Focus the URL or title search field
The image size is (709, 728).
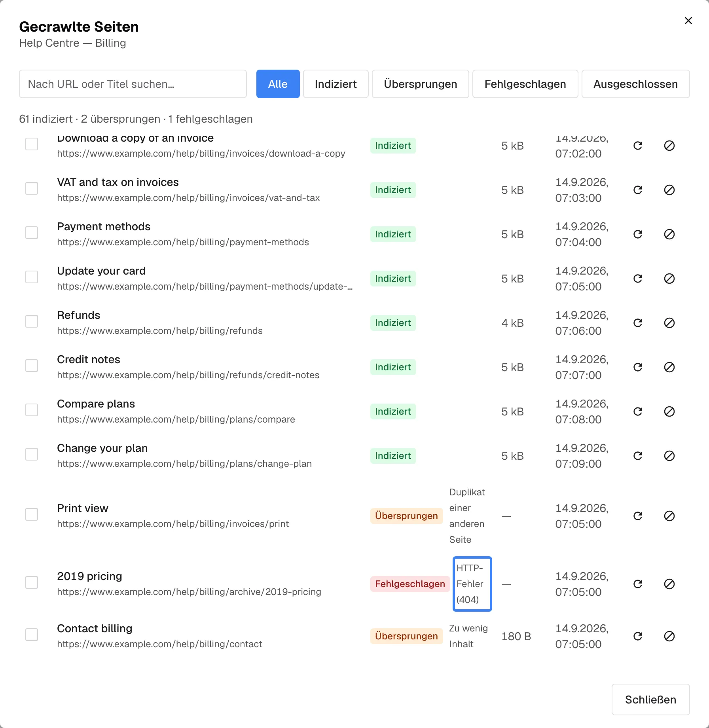tap(133, 84)
